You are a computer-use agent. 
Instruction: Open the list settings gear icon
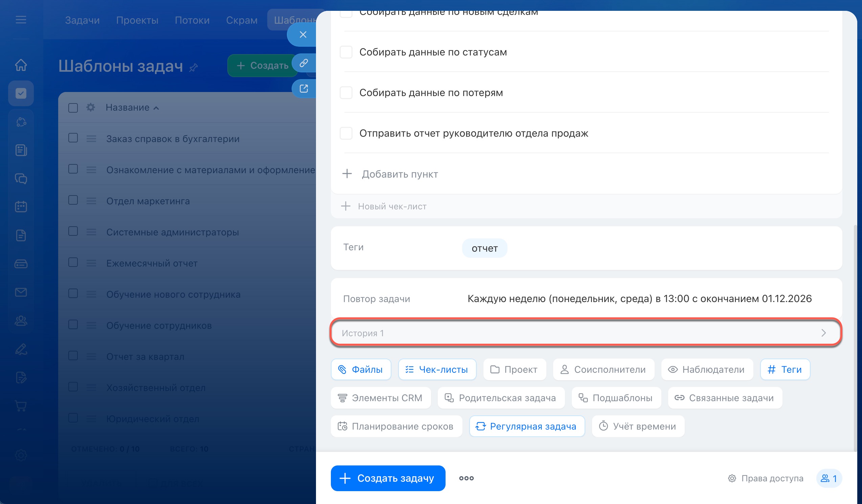[x=91, y=107]
